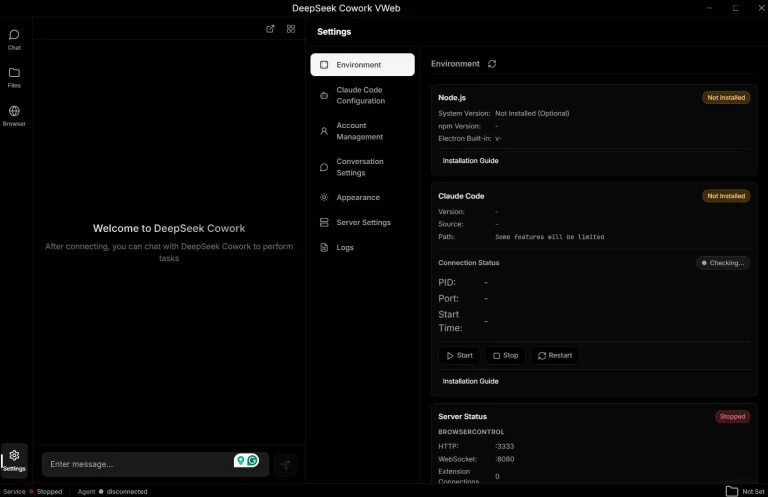The height and width of the screenshot is (497, 768).
Task: Click the Grammarly G icon in message box
Action: click(x=253, y=460)
